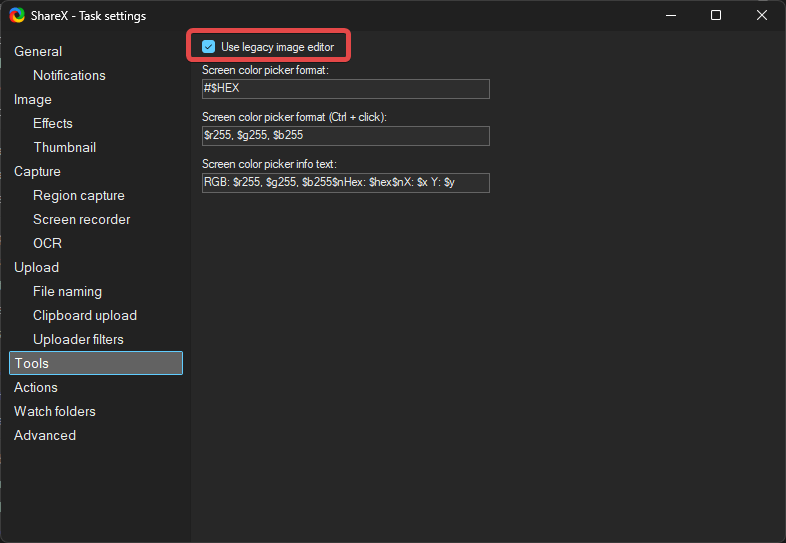Open the General settings section
The height and width of the screenshot is (543, 786).
point(38,51)
